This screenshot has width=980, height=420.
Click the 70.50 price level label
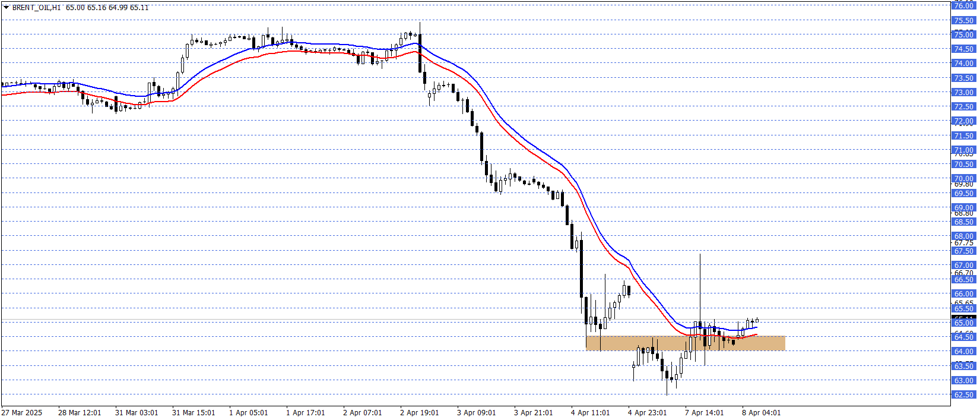(x=963, y=165)
